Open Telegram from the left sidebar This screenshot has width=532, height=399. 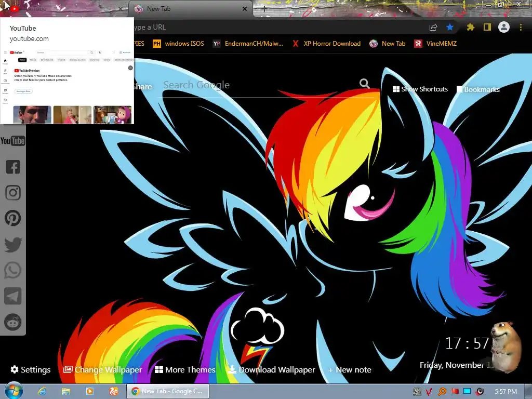pyautogui.click(x=13, y=296)
